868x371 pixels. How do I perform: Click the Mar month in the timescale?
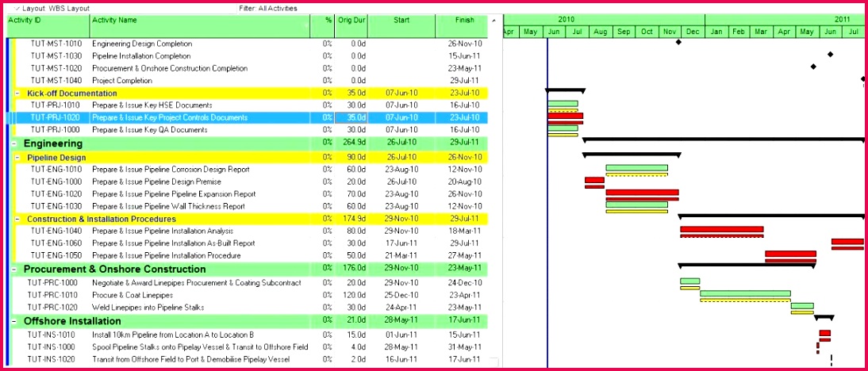761,32
